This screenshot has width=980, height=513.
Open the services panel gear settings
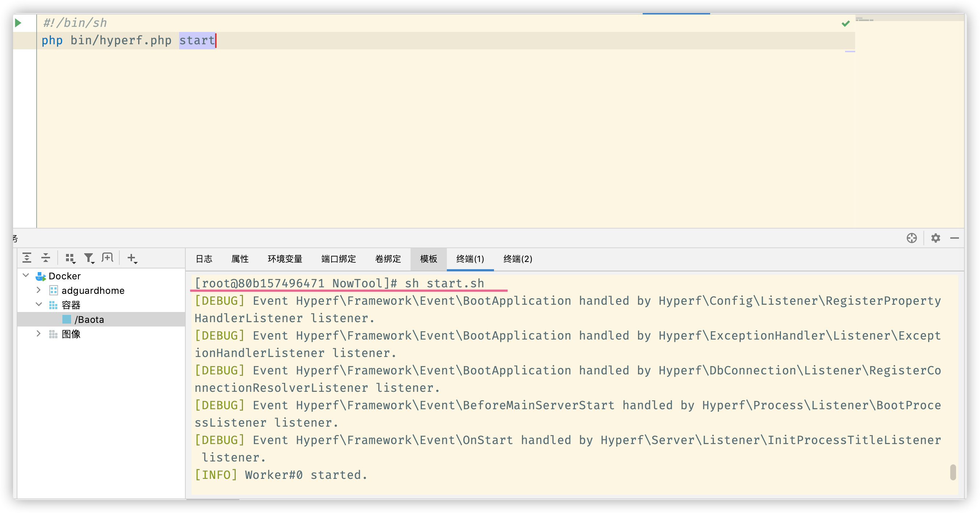(935, 238)
